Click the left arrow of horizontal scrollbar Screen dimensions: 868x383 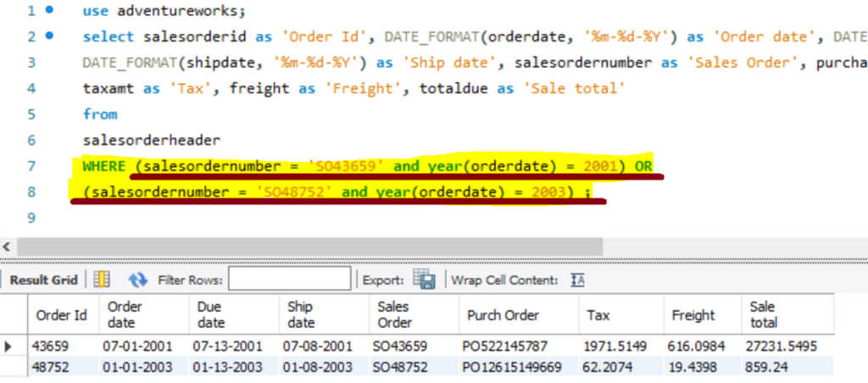(x=7, y=247)
